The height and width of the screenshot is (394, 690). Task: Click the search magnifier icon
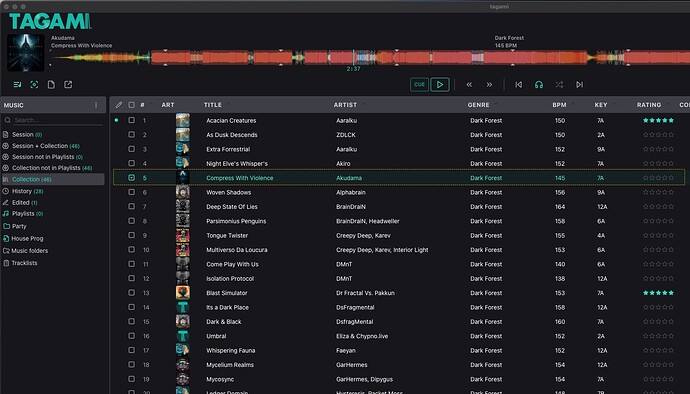[x=7, y=120]
